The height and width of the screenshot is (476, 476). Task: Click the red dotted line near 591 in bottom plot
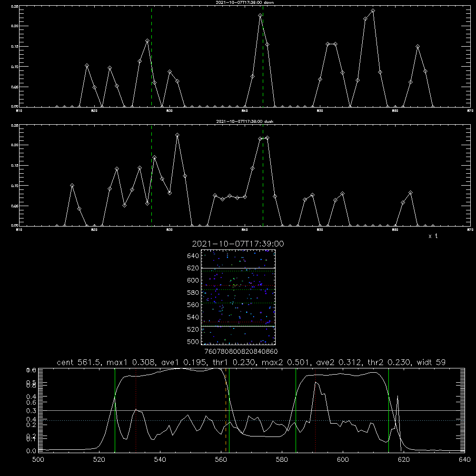(x=316, y=410)
